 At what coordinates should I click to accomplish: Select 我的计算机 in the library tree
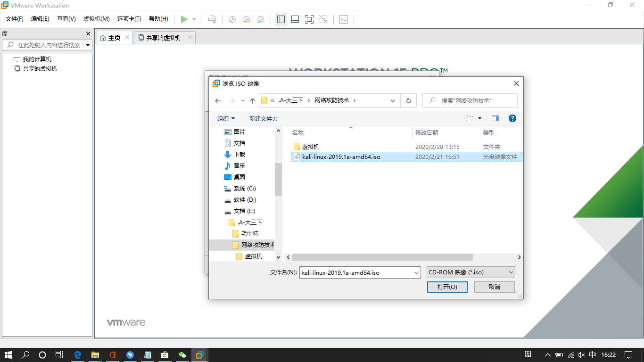(37, 59)
